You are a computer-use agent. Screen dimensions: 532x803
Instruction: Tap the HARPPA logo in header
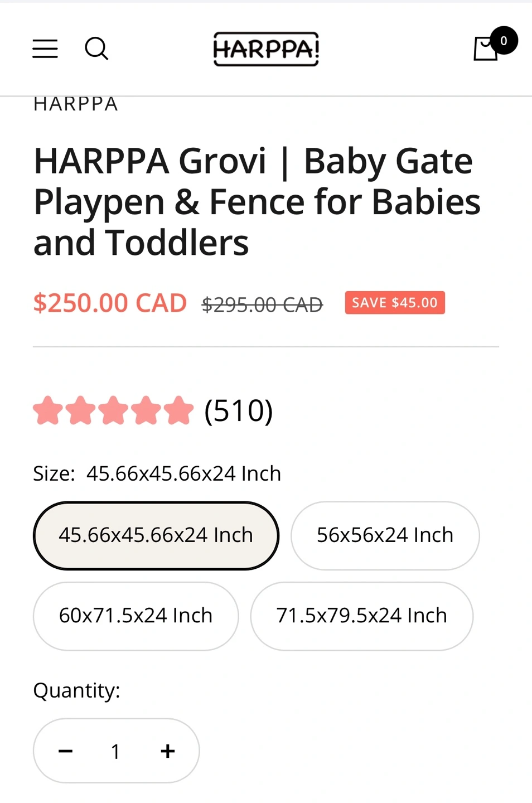(266, 49)
